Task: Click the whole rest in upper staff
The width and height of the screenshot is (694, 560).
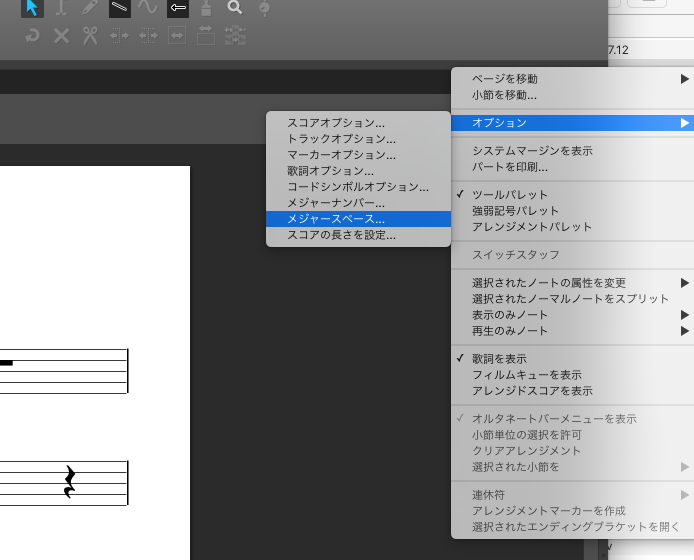Action: [x=6, y=363]
